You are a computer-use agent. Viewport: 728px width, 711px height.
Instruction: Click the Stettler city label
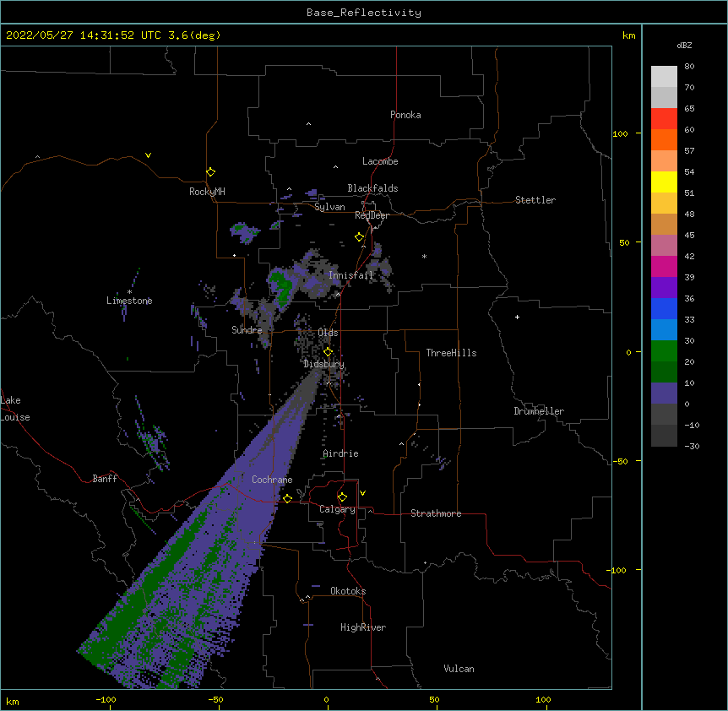click(535, 200)
